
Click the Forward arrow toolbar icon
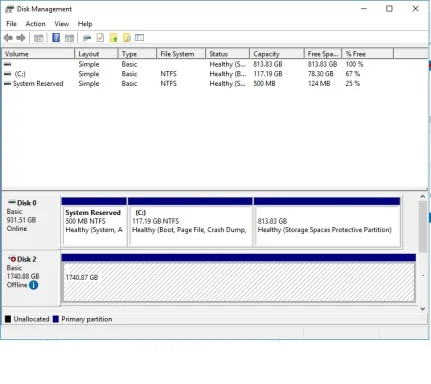[x=21, y=38]
